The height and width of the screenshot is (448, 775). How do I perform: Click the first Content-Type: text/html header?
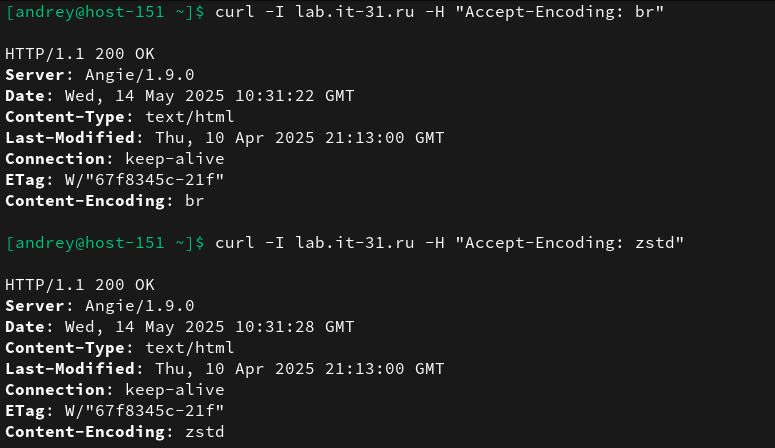(120, 117)
